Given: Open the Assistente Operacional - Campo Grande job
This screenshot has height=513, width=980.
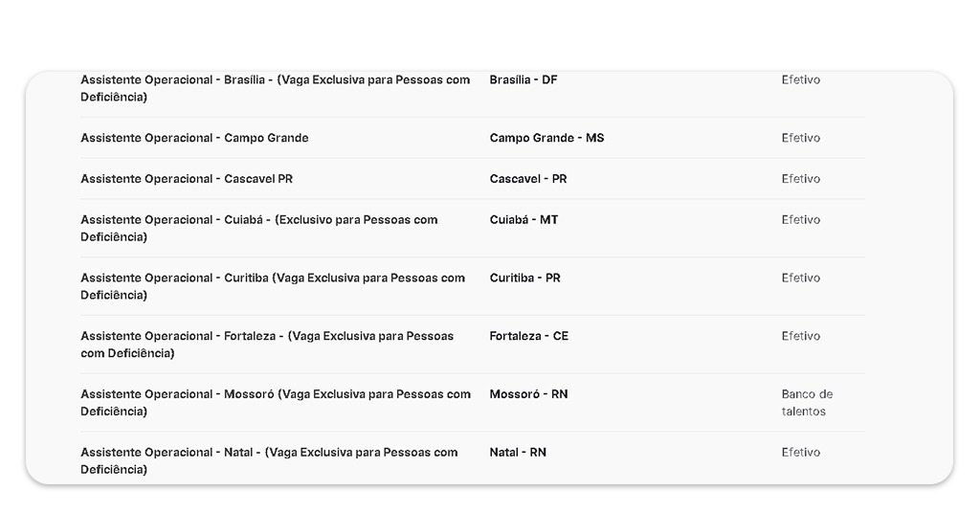Looking at the screenshot, I should coord(194,138).
